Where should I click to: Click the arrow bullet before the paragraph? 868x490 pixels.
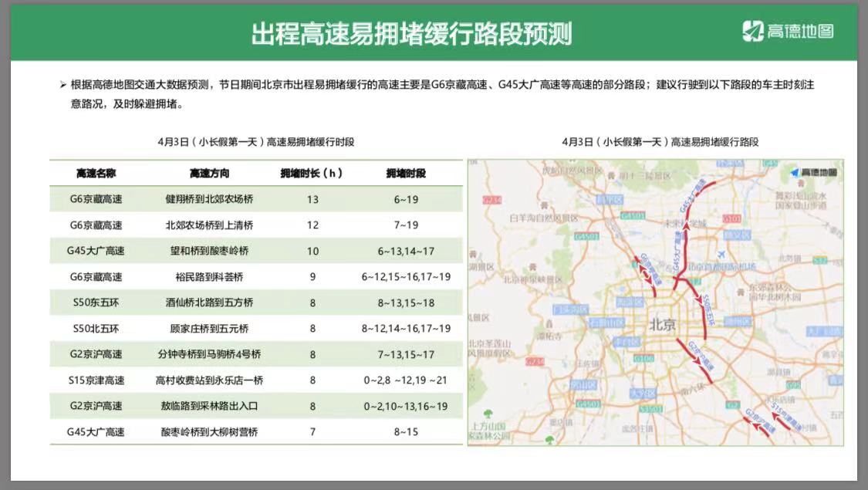pyautogui.click(x=62, y=85)
